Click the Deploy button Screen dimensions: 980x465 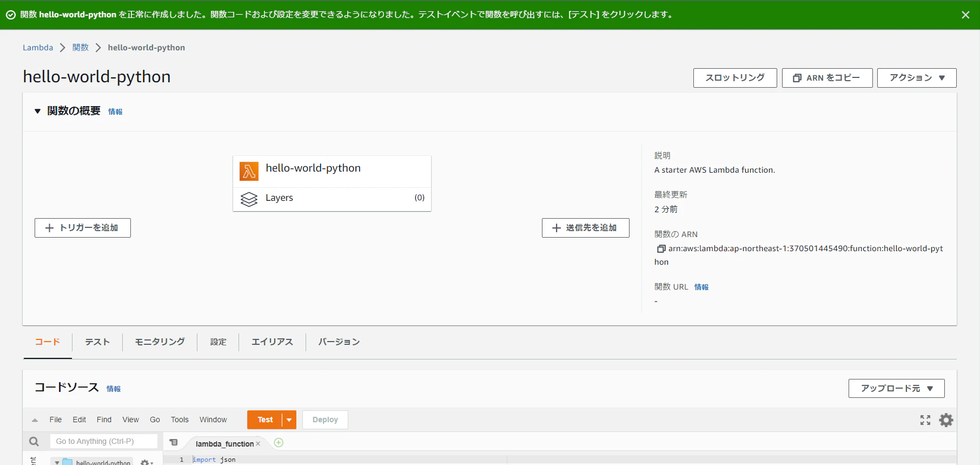325,420
